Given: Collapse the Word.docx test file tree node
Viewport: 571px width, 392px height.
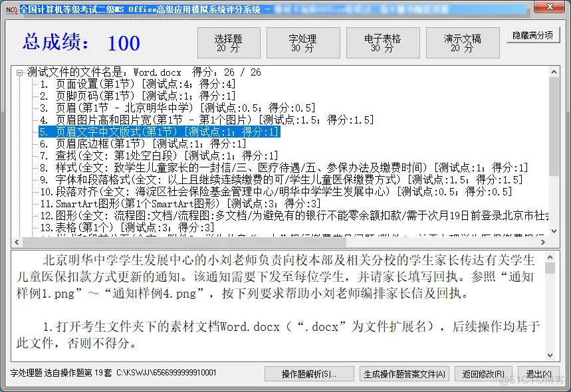Looking at the screenshot, I should (x=19, y=73).
